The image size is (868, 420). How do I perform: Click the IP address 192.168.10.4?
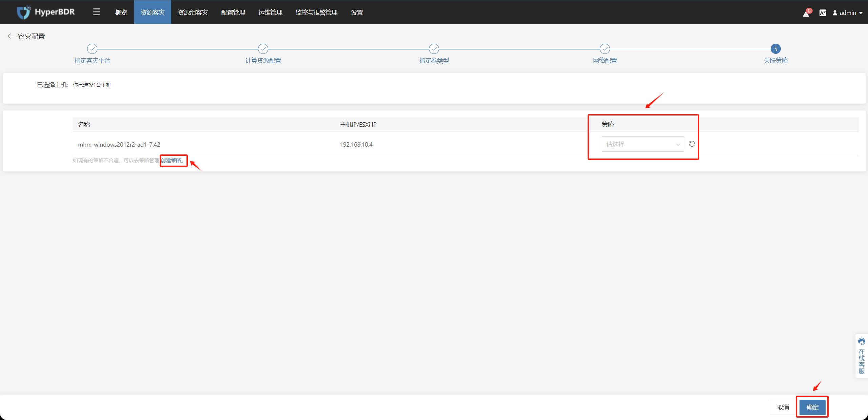[x=356, y=145]
